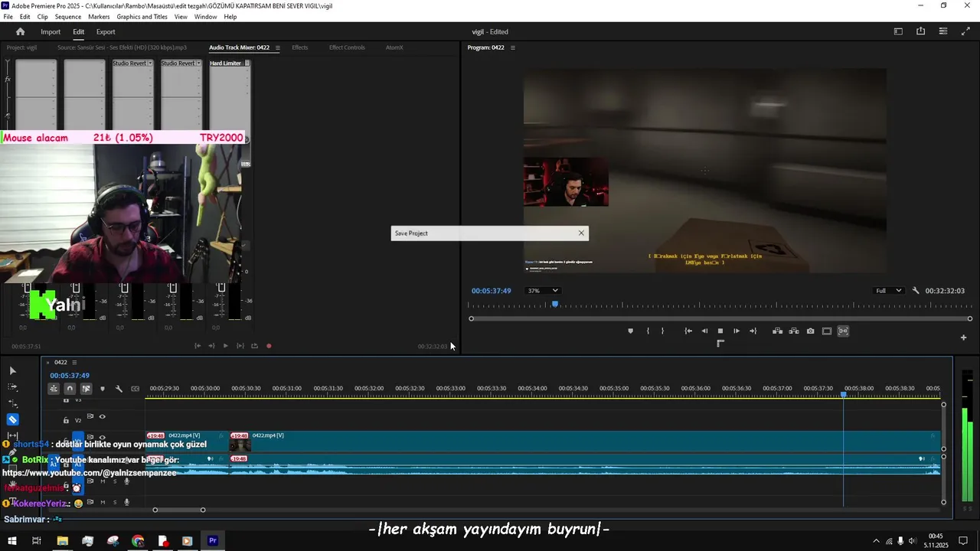Open Quick Export share icon
This screenshot has width=980, height=551.
point(920,31)
